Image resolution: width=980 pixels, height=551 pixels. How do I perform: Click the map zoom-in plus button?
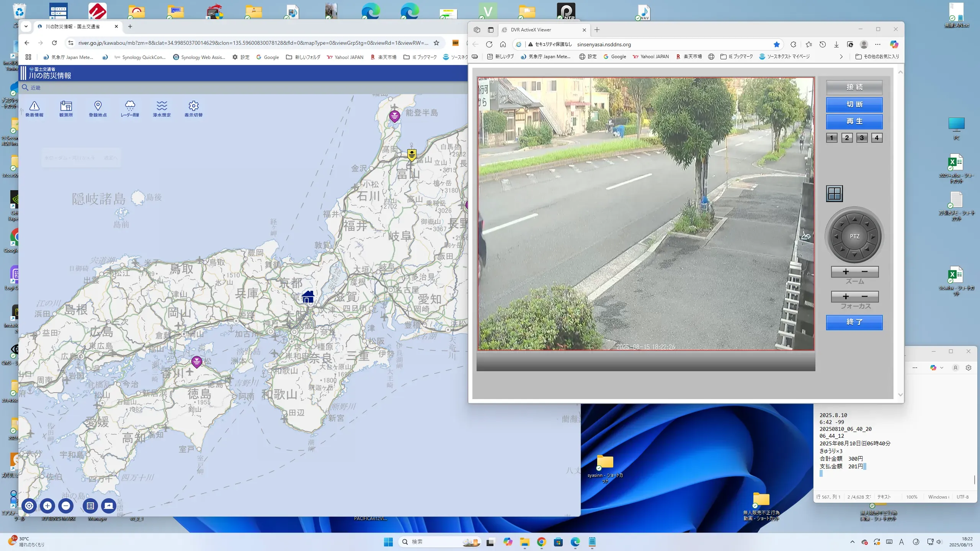tap(47, 505)
